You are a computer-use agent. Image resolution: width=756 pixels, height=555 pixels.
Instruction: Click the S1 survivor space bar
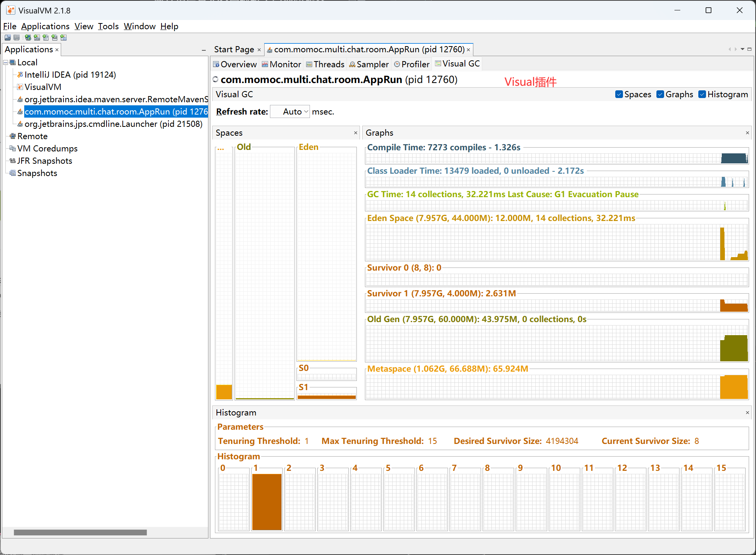point(326,397)
